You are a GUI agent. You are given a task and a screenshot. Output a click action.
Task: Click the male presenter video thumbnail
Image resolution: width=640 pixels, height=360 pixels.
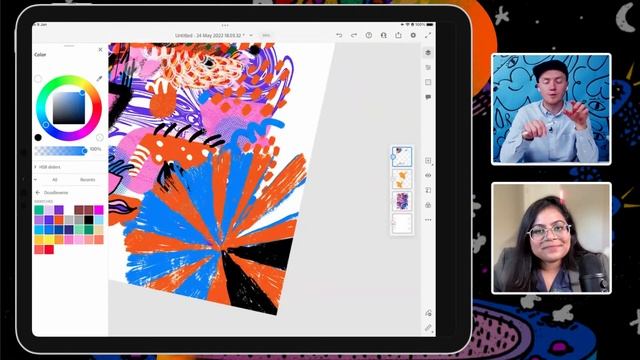[551, 109]
